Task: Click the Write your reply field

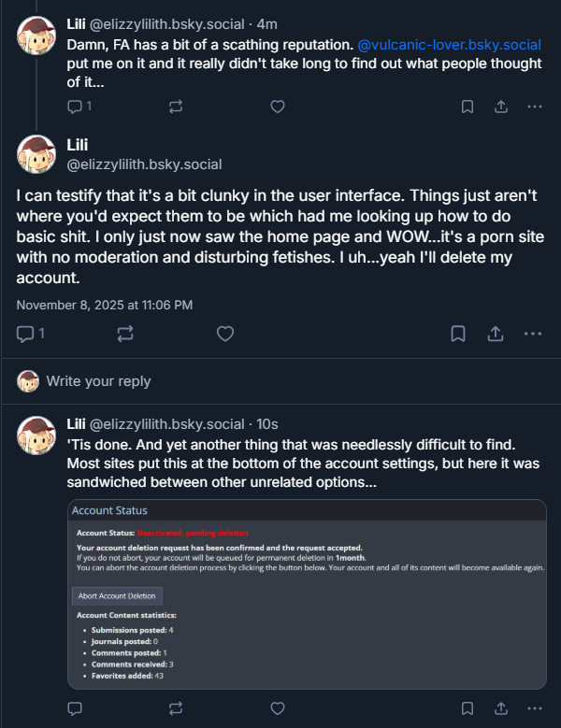Action: (98, 381)
